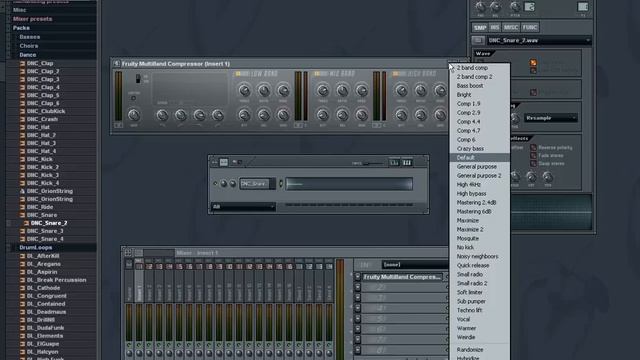Click the plugin-type icon next to the pitch knob
Image resolution: width=640 pixels, height=360 pixels.
pyautogui.click(x=529, y=7)
